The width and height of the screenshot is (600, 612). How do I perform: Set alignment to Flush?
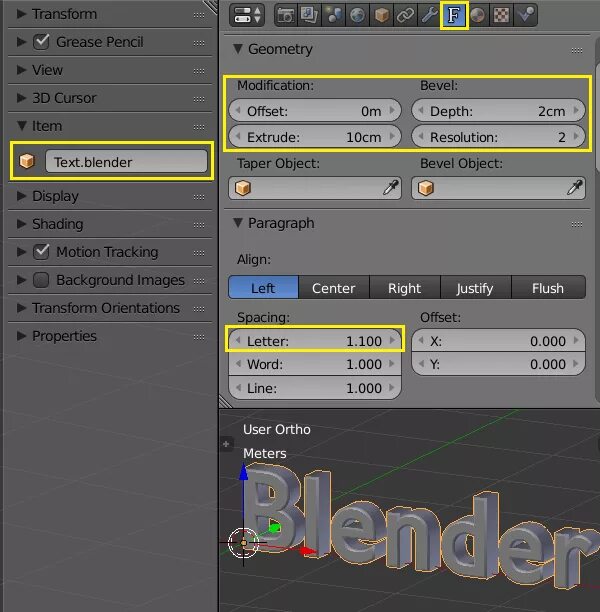[548, 288]
